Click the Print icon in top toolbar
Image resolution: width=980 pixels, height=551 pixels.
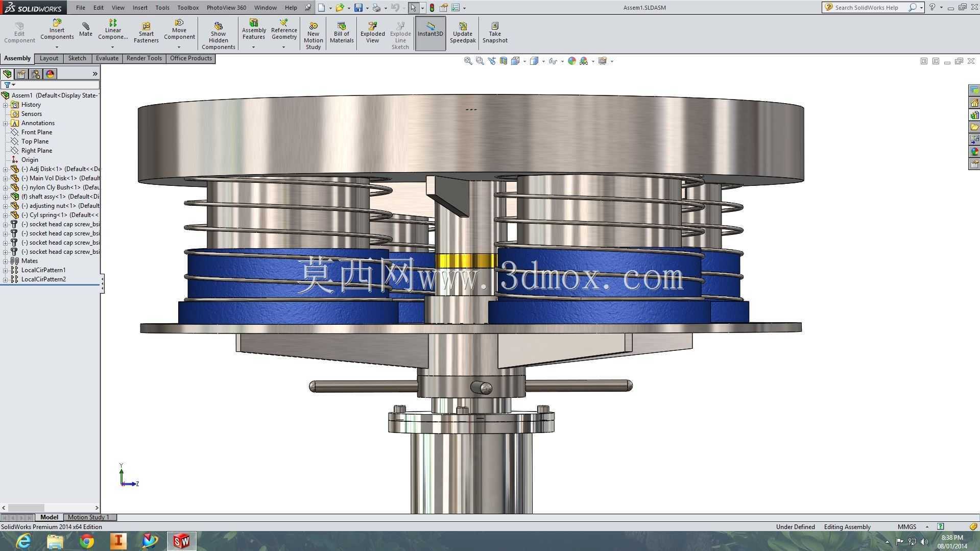point(376,8)
